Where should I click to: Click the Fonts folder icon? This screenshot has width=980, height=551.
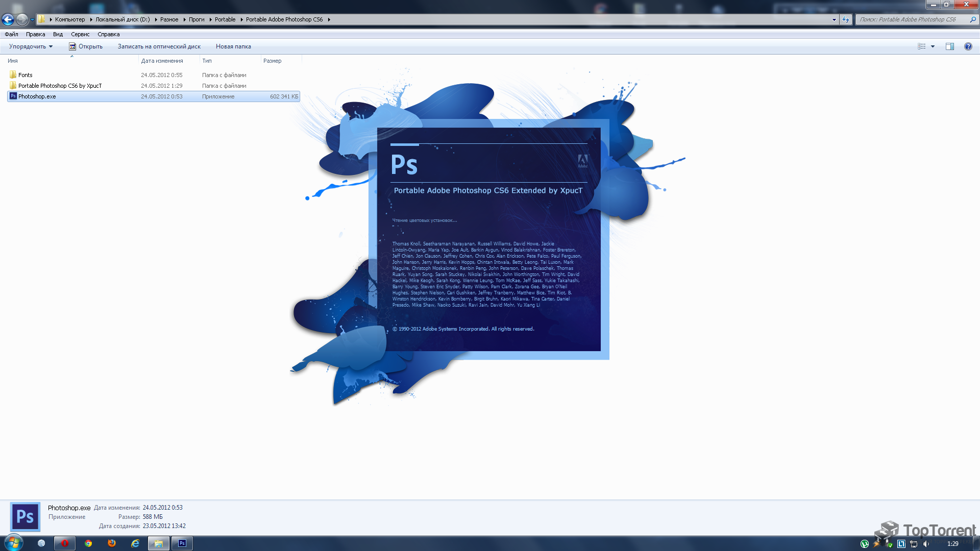click(13, 74)
